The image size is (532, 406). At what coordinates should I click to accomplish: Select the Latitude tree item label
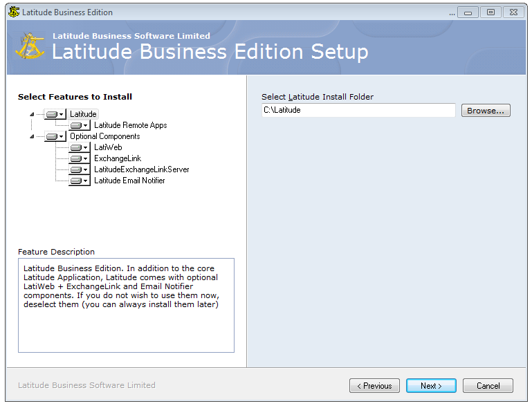tap(83, 114)
